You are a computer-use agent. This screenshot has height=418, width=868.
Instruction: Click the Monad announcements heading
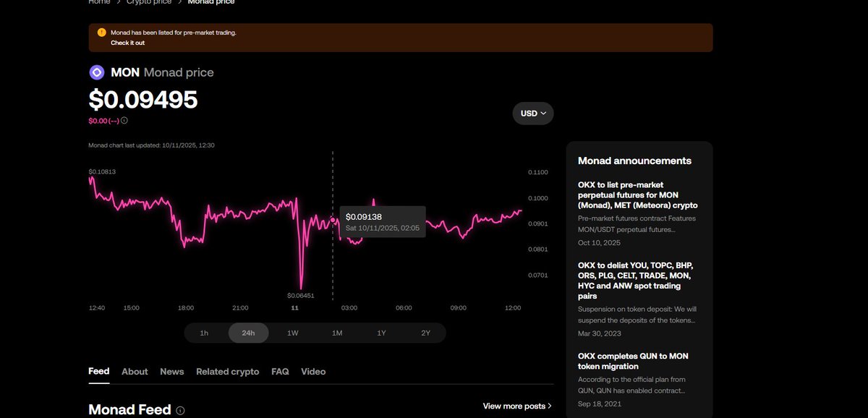634,161
